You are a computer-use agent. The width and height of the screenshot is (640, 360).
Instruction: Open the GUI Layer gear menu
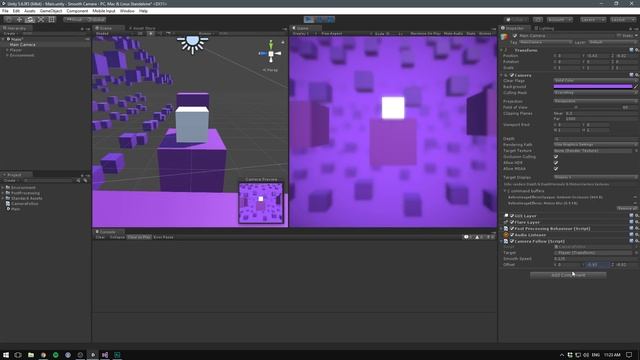tap(636, 216)
